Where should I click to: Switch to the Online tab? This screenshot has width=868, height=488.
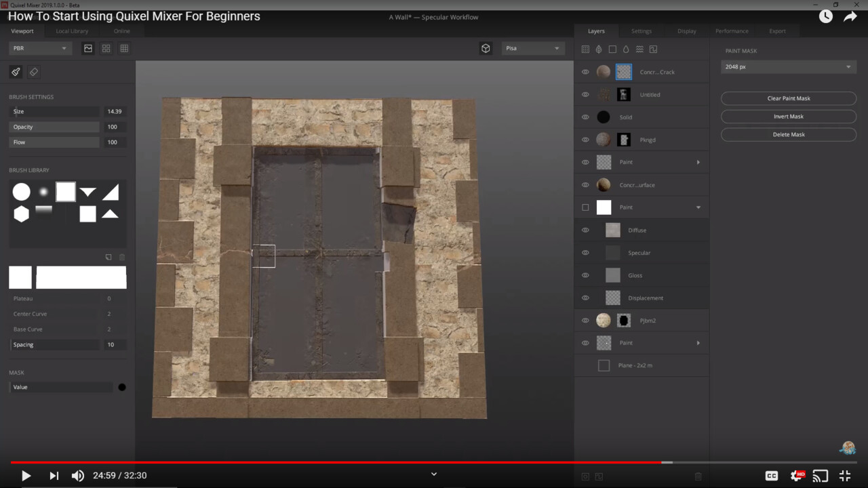122,31
